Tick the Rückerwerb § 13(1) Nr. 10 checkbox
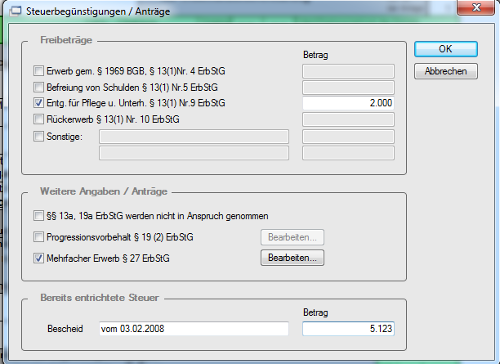Viewport: 500px width, 364px height. (x=38, y=119)
